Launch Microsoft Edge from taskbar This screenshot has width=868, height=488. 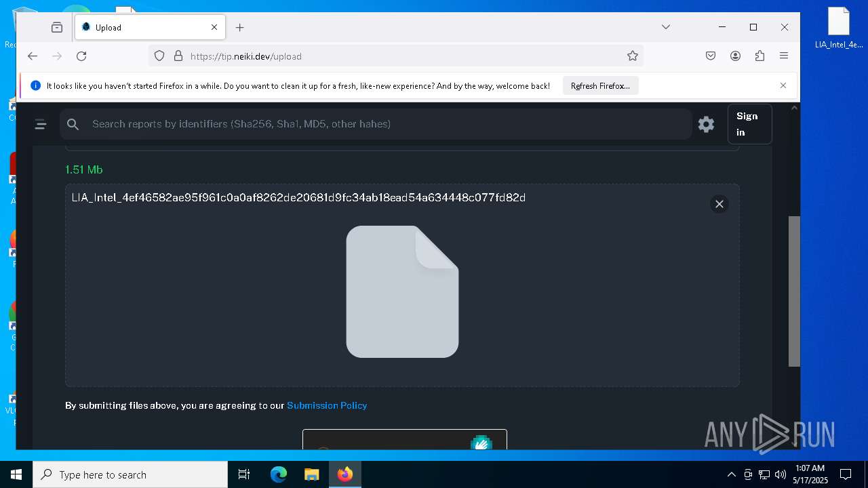pyautogui.click(x=279, y=474)
